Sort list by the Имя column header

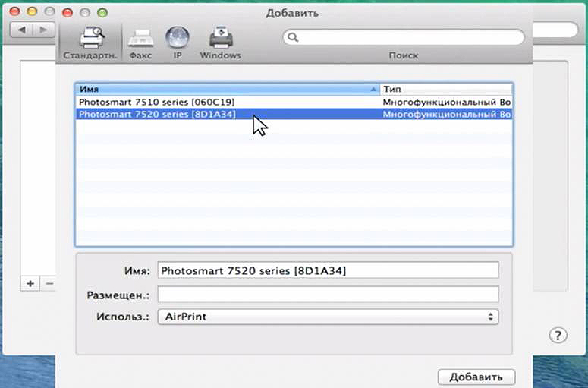228,89
